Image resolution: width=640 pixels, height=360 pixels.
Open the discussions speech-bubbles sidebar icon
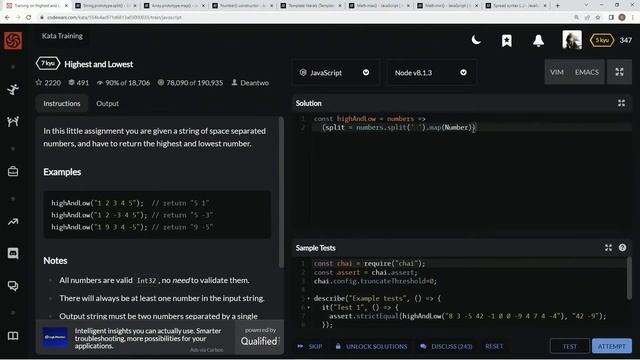coord(13,286)
